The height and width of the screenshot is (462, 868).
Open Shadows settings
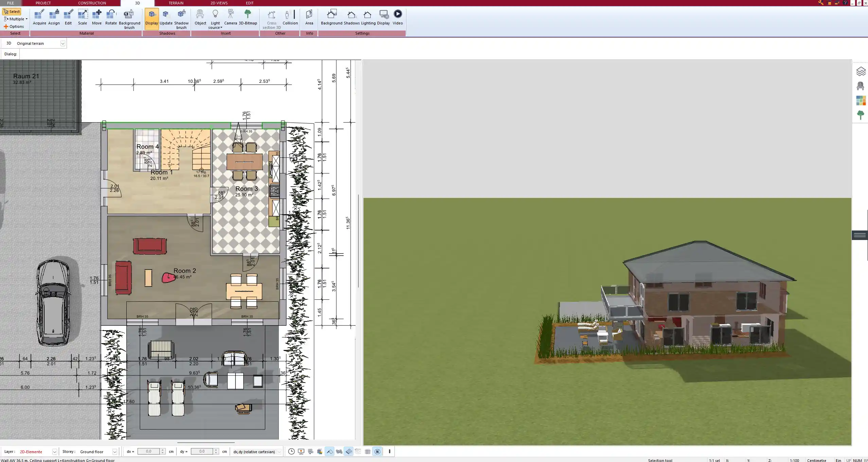[x=352, y=17]
